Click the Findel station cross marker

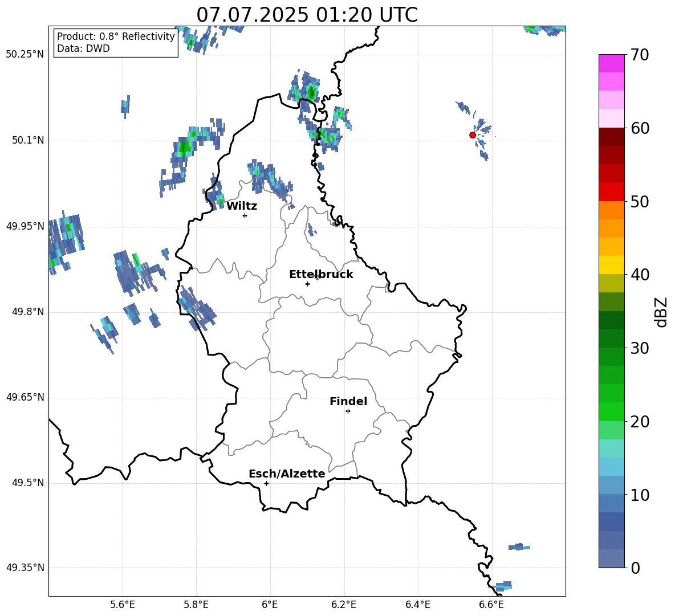coord(348,411)
